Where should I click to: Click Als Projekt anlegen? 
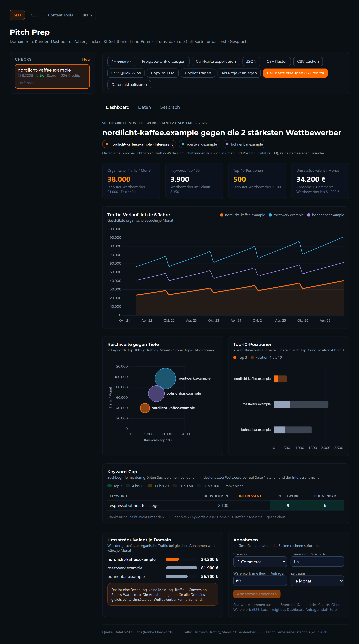coord(239,73)
